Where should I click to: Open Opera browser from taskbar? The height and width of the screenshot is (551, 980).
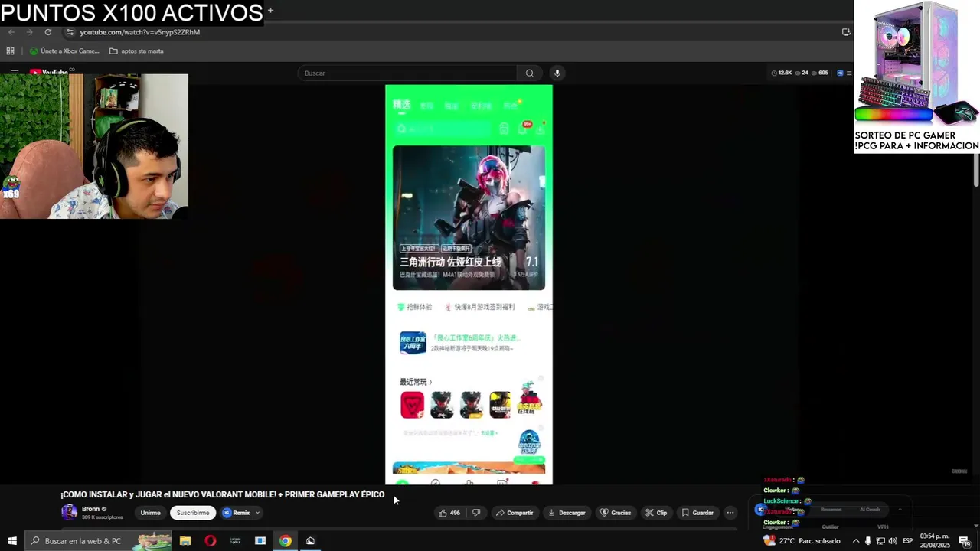tap(211, 541)
